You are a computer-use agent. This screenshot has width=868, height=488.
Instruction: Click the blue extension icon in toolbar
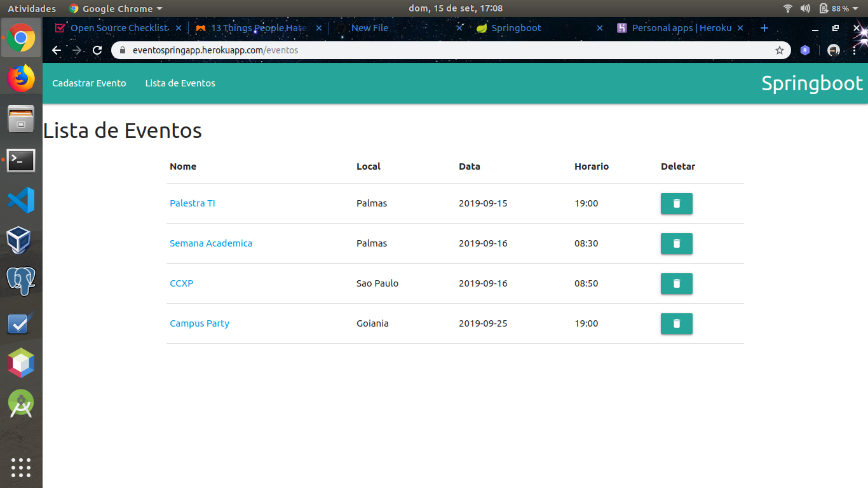click(x=805, y=50)
